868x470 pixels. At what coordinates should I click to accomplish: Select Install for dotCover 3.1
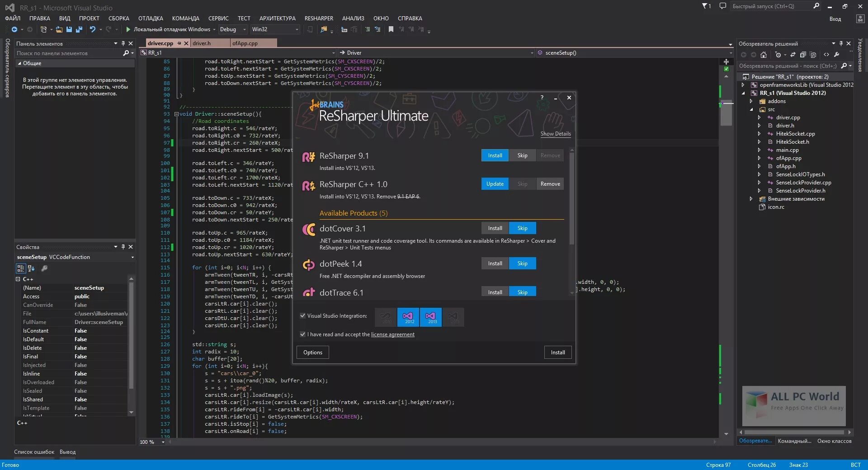pyautogui.click(x=495, y=228)
